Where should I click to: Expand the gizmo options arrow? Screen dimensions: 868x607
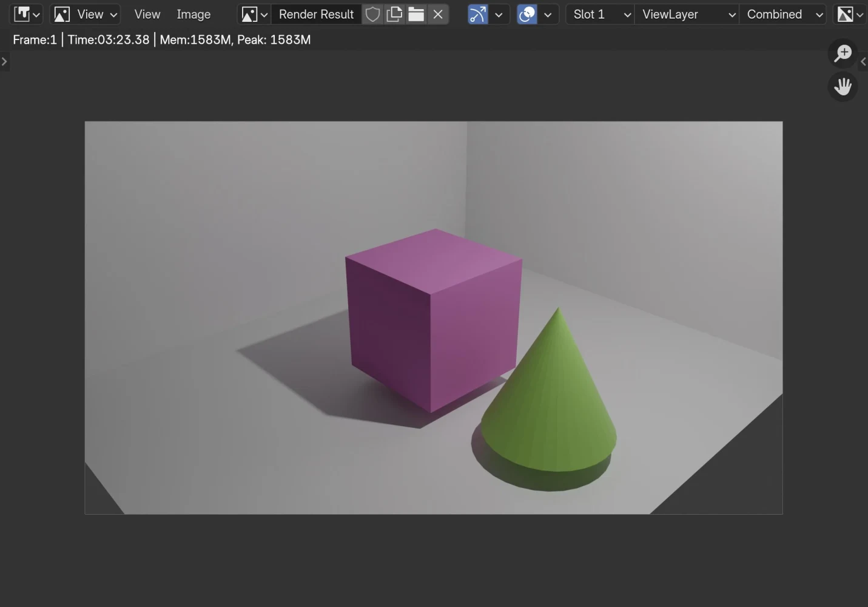coord(499,14)
